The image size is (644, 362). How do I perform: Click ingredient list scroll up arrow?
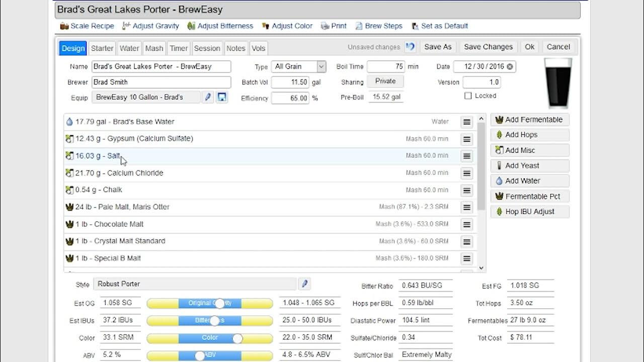[481, 119]
